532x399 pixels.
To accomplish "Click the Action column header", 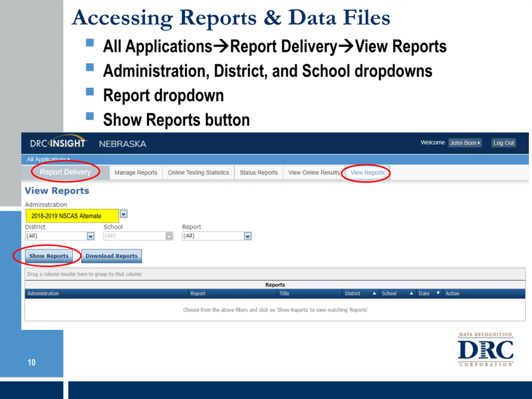I will pyautogui.click(x=484, y=294).
